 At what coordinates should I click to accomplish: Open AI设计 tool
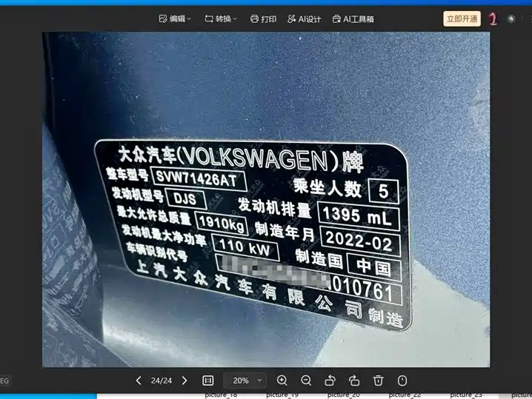pyautogui.click(x=304, y=19)
